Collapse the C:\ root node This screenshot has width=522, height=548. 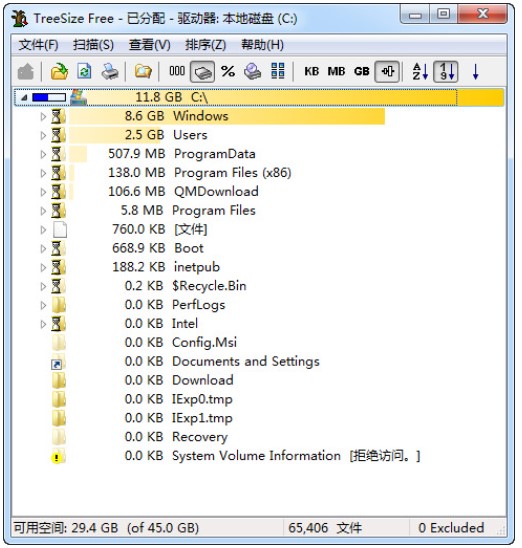[x=24, y=98]
